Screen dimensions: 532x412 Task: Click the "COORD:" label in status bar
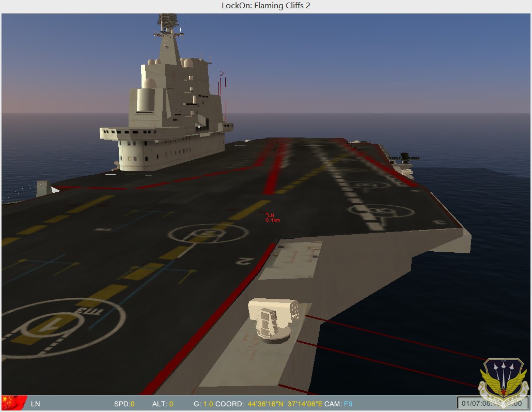pyautogui.click(x=230, y=404)
